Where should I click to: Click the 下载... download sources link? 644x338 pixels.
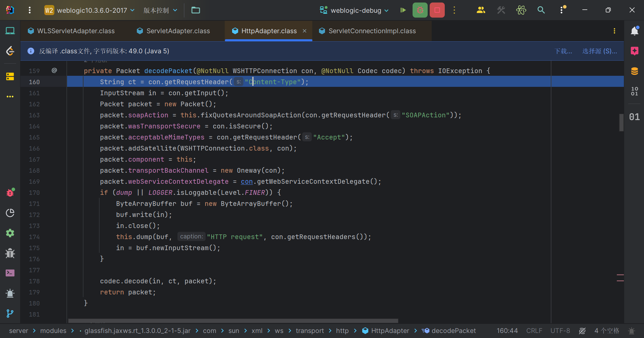coord(563,51)
